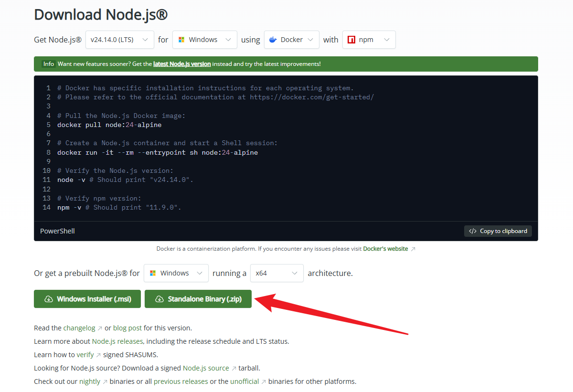This screenshot has height=392, width=573.
Task: Click the Windows logo in the top platform selector
Action: coord(181,40)
